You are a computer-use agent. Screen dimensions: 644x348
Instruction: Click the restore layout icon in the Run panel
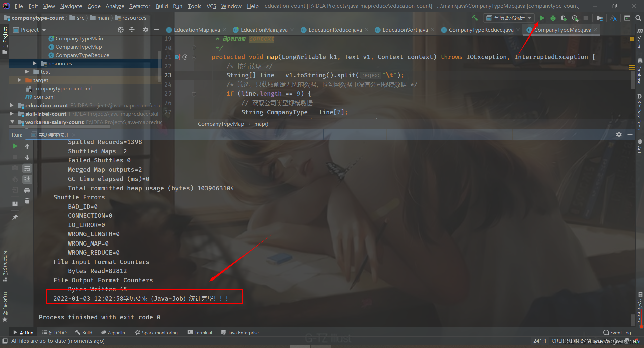[x=15, y=203]
